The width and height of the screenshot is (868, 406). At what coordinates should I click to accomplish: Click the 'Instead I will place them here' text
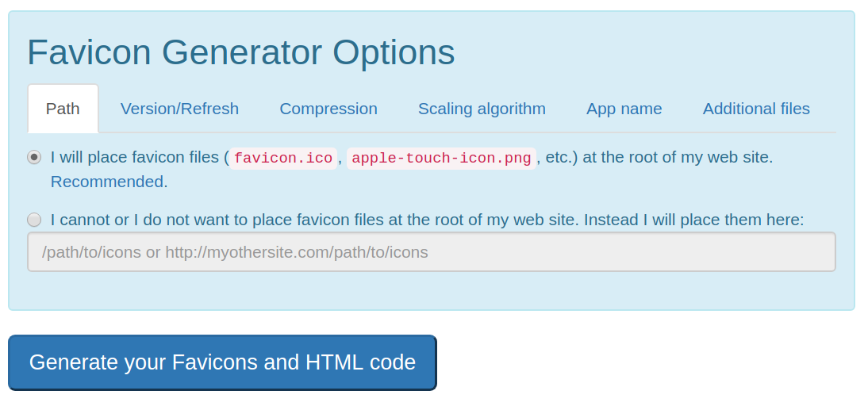tap(693, 220)
